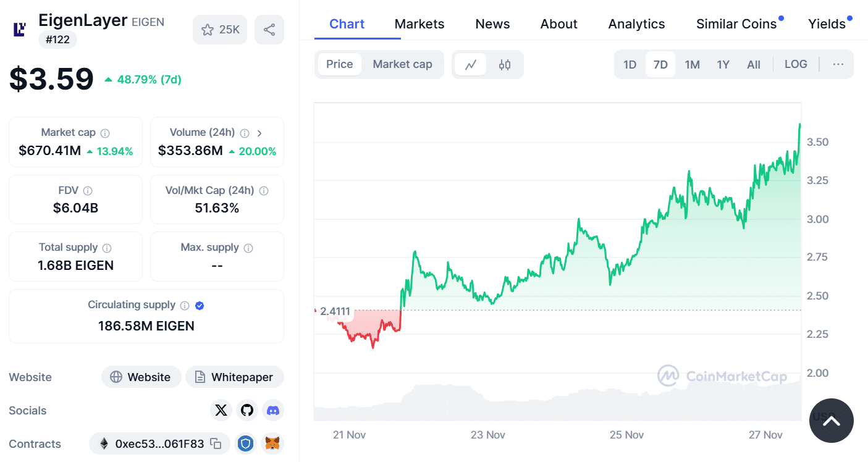Set chart range to 1D
Screen dimensions: 868x462
(630, 64)
